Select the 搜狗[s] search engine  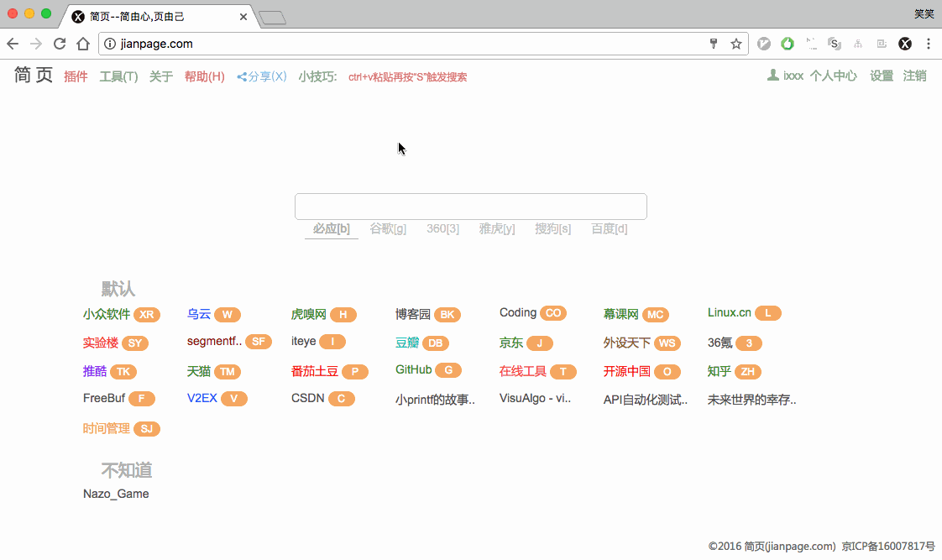click(552, 228)
